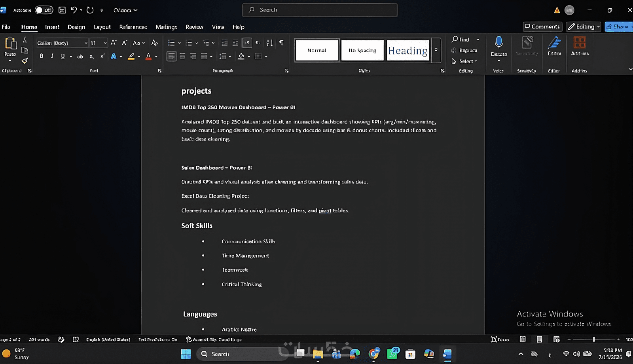Open Focus mode
This screenshot has height=364, width=633.
pyautogui.click(x=500, y=339)
